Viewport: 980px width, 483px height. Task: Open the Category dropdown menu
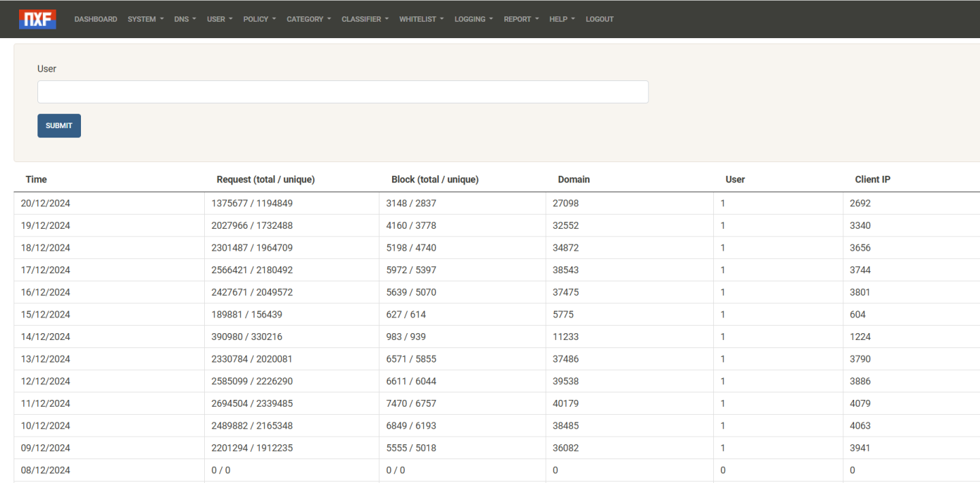coord(308,19)
